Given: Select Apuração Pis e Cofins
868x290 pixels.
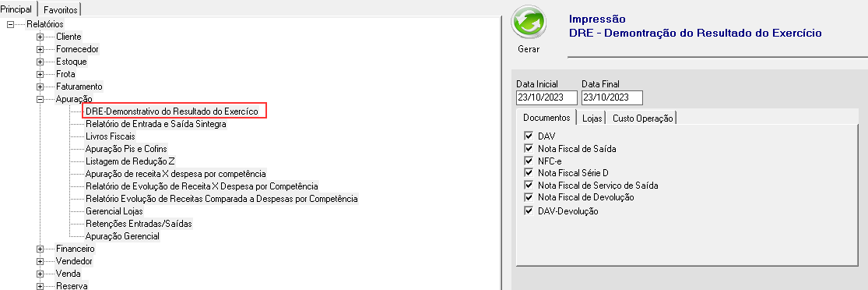Looking at the screenshot, I should click(126, 149).
